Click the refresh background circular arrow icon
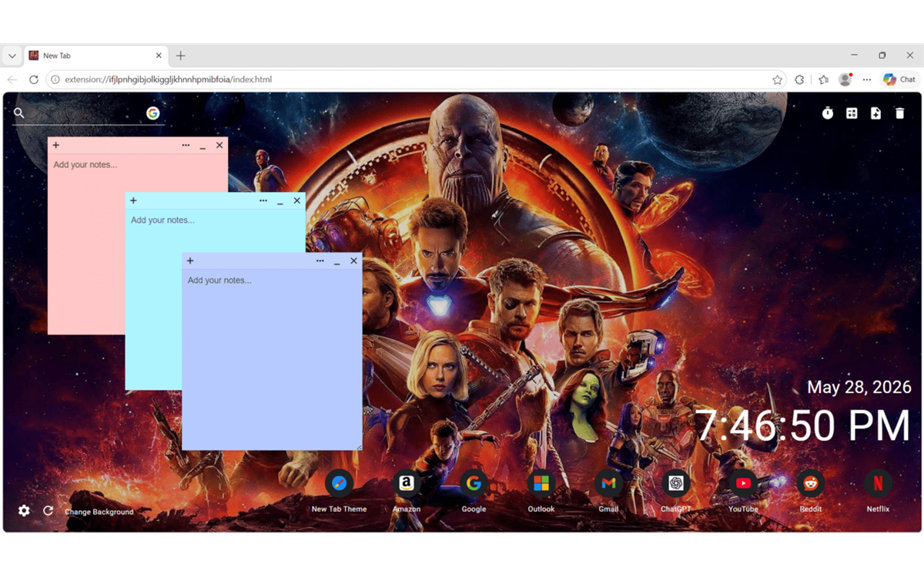The height and width of the screenshot is (578, 924). point(48,511)
